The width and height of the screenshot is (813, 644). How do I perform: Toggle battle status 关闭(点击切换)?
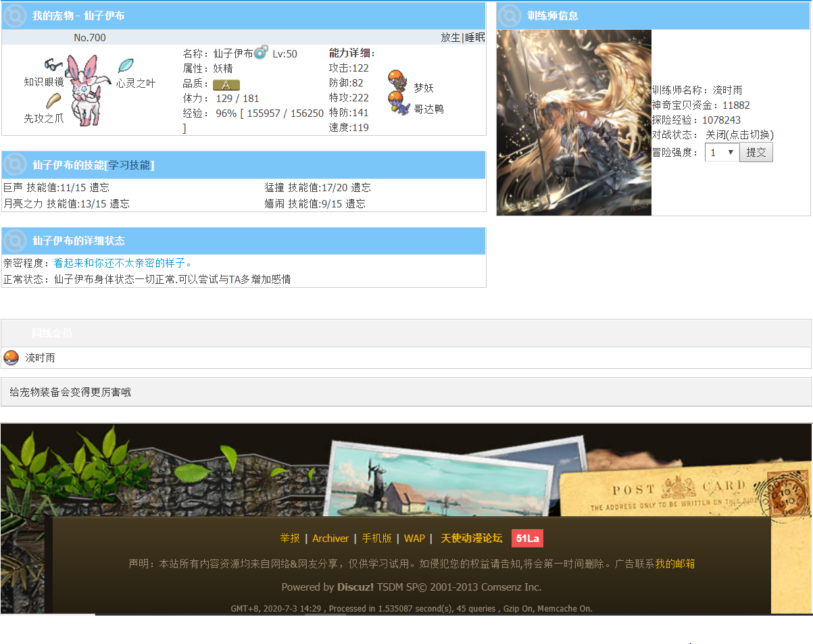tap(739, 135)
